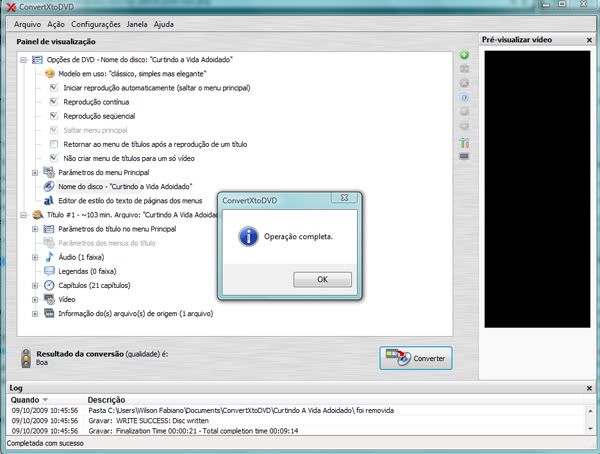Click the Descrição column header
The height and width of the screenshot is (454, 600).
(x=106, y=400)
